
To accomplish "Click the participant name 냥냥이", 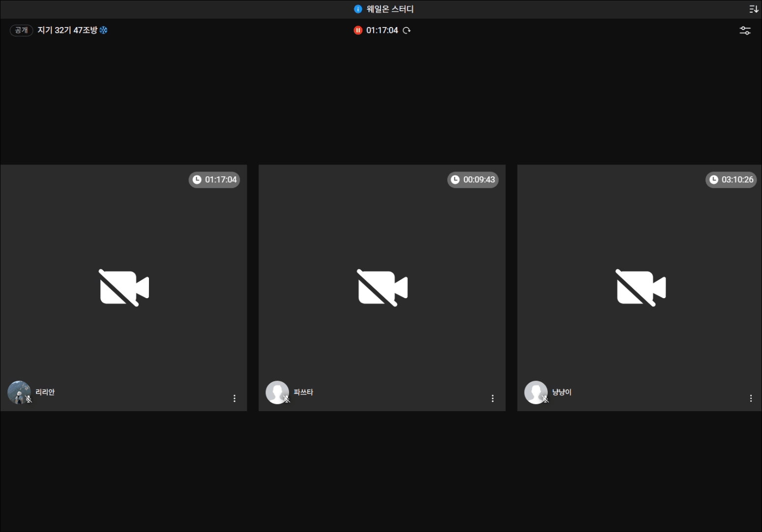I will 562,392.
